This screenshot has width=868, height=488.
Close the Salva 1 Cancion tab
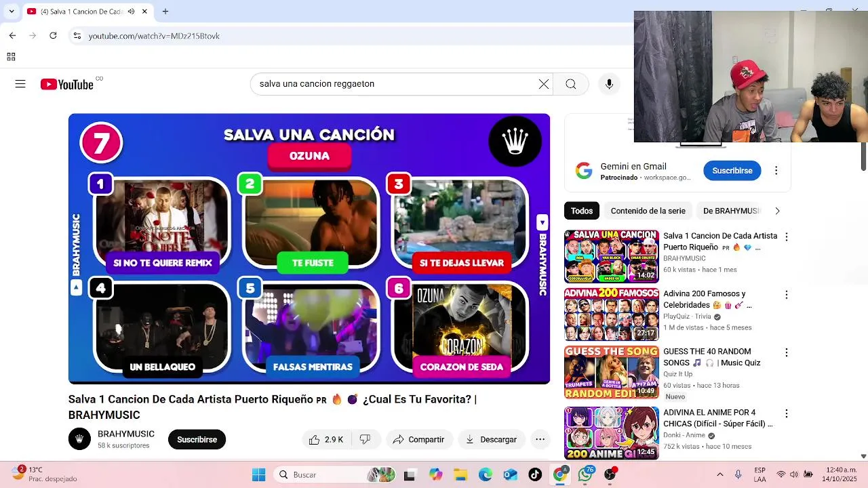click(144, 12)
